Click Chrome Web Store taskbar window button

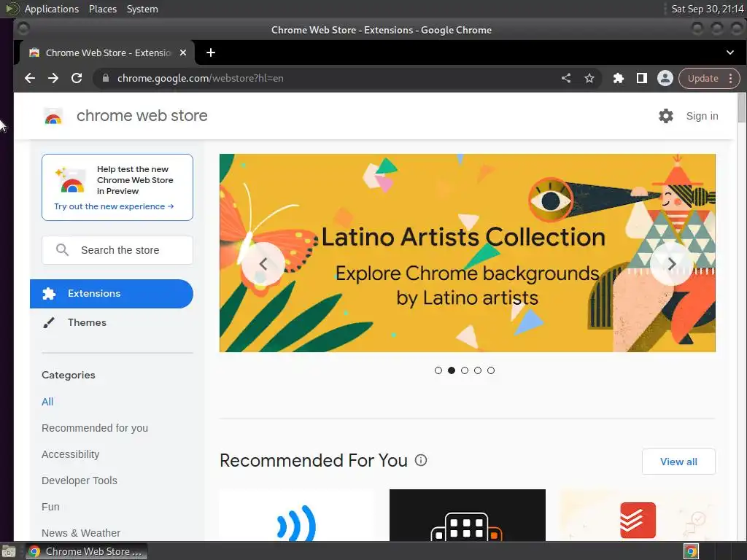[x=86, y=551]
